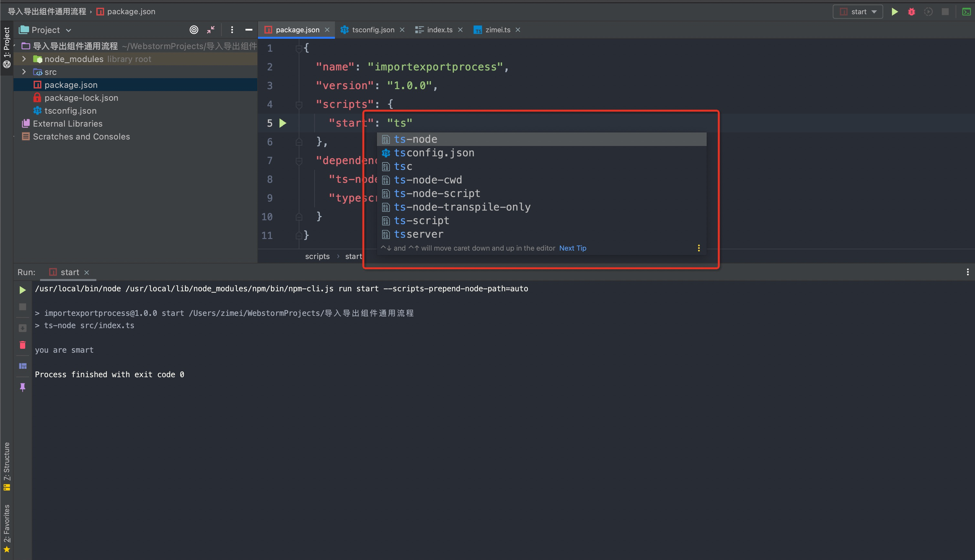Expand the src folder
The width and height of the screenshot is (975, 560).
24,72
